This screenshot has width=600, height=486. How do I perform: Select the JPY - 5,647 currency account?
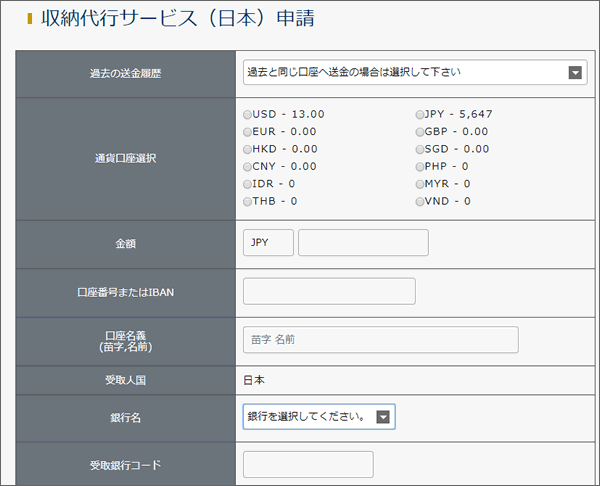420,114
